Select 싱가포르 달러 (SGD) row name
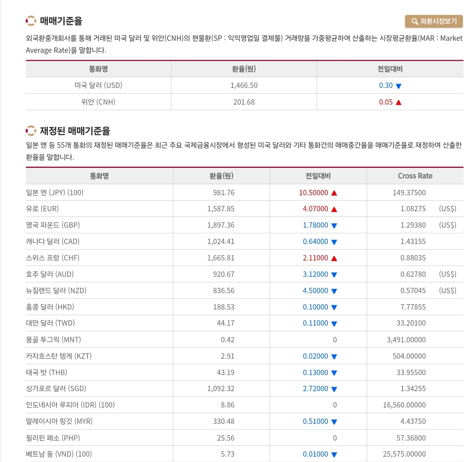Image resolution: width=476 pixels, height=462 pixels. [x=56, y=388]
